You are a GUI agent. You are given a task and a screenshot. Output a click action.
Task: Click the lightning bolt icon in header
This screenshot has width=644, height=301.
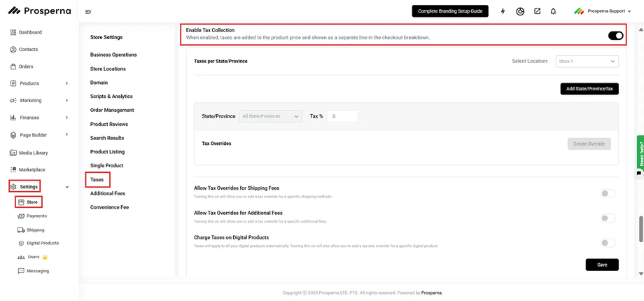503,11
